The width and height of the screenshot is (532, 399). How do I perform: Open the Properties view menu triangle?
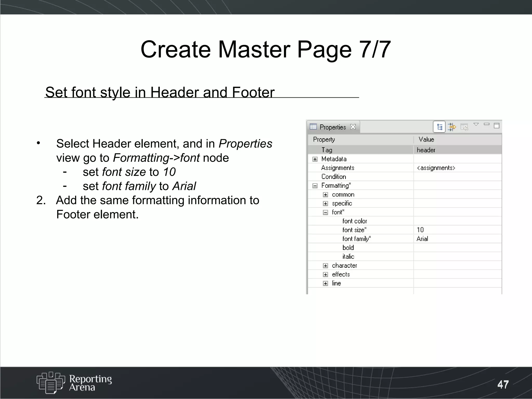(x=476, y=124)
